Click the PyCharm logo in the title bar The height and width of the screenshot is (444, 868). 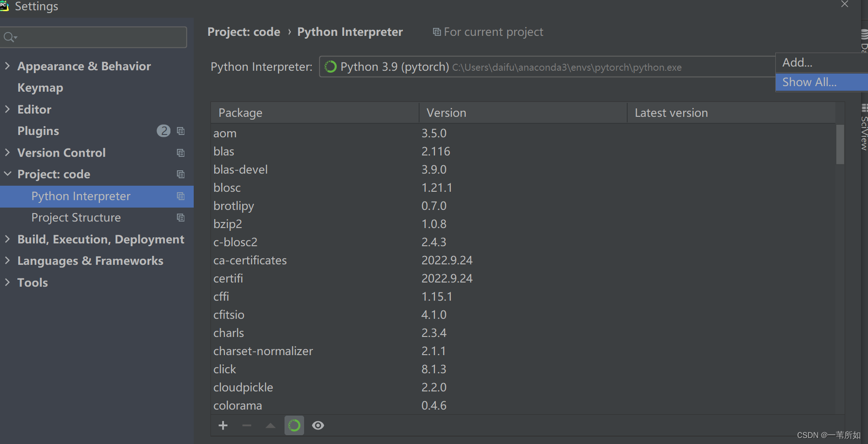4,6
